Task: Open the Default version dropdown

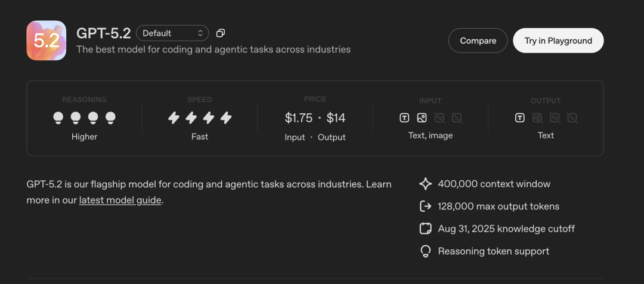Action: (172, 33)
